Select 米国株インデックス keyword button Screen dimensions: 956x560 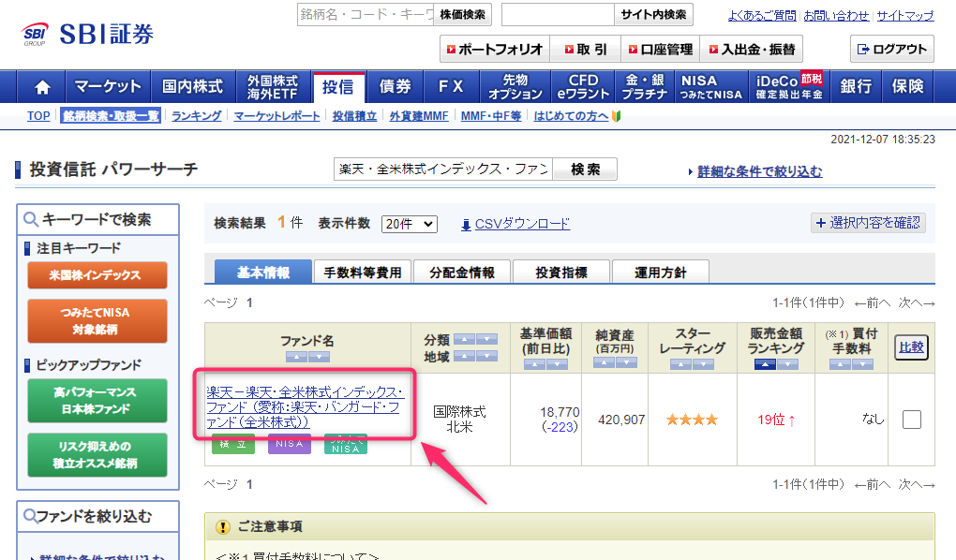(x=97, y=275)
